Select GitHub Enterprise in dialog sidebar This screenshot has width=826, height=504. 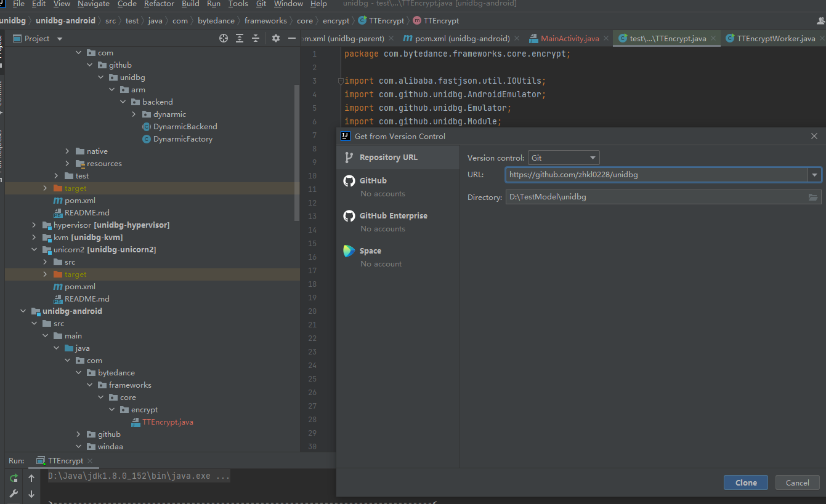point(393,216)
